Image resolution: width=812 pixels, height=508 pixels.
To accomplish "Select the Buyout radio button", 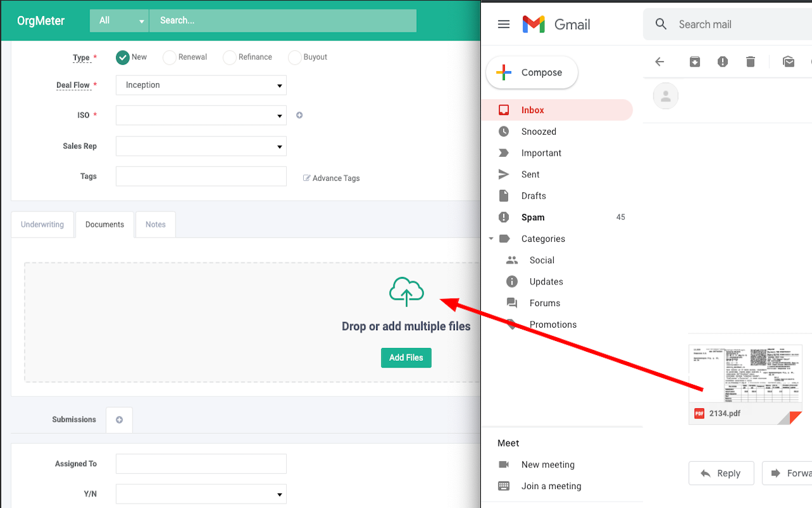I will coord(294,57).
